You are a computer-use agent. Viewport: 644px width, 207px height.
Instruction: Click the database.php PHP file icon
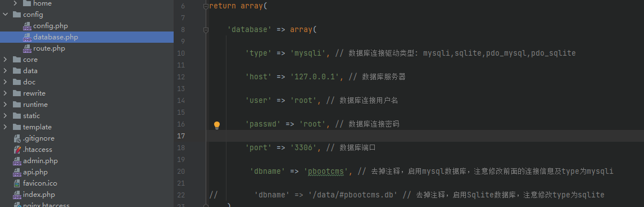(27, 37)
